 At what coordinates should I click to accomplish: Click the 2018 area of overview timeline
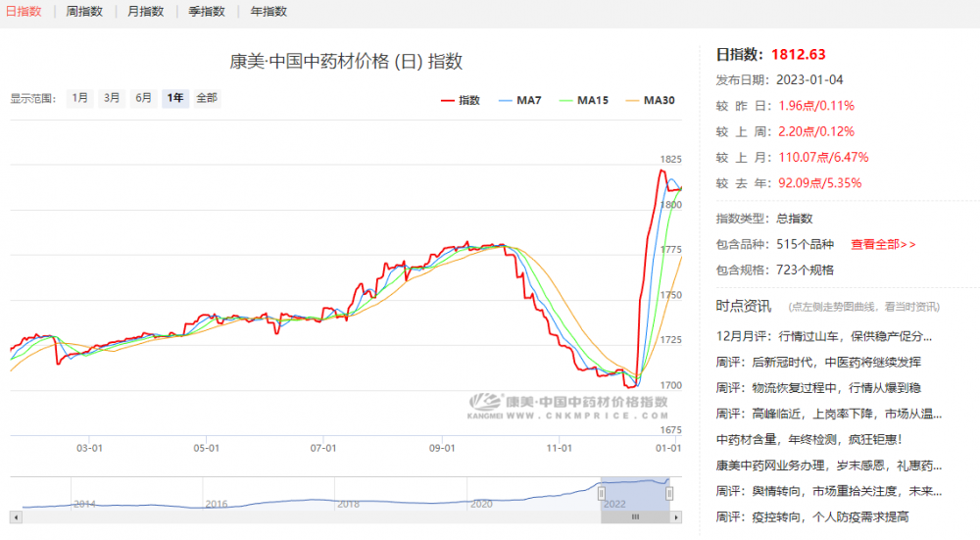pyautogui.click(x=348, y=504)
